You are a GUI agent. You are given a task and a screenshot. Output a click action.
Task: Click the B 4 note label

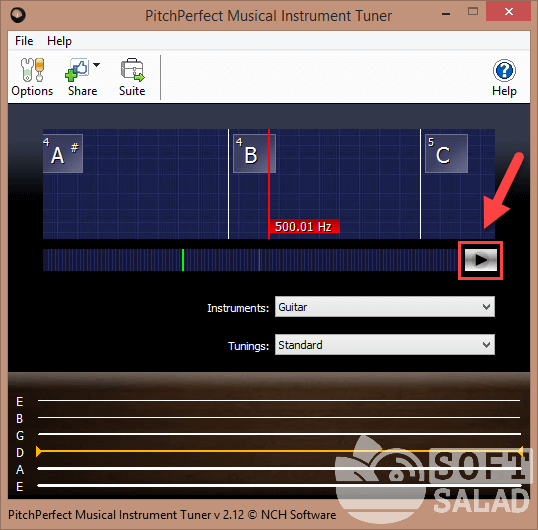(x=254, y=153)
